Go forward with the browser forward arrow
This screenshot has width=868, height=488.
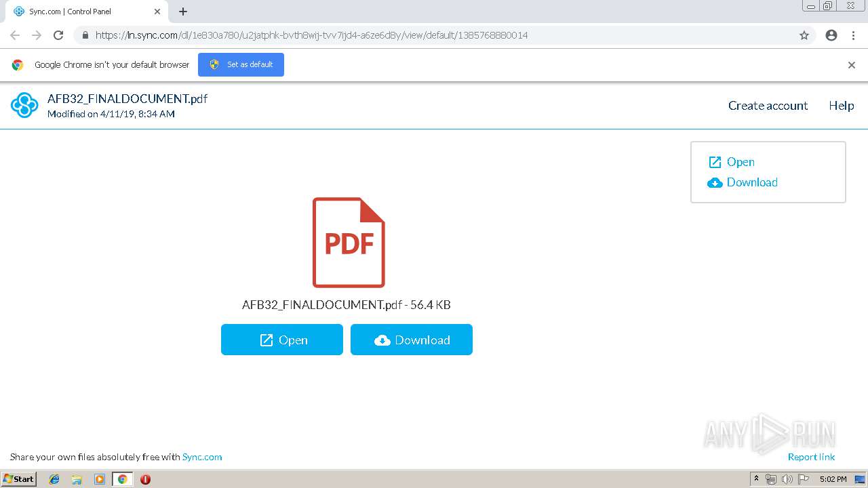click(37, 35)
